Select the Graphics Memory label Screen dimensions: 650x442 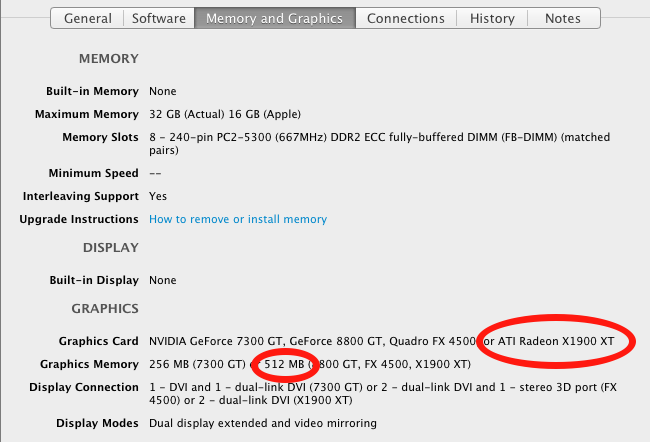89,364
